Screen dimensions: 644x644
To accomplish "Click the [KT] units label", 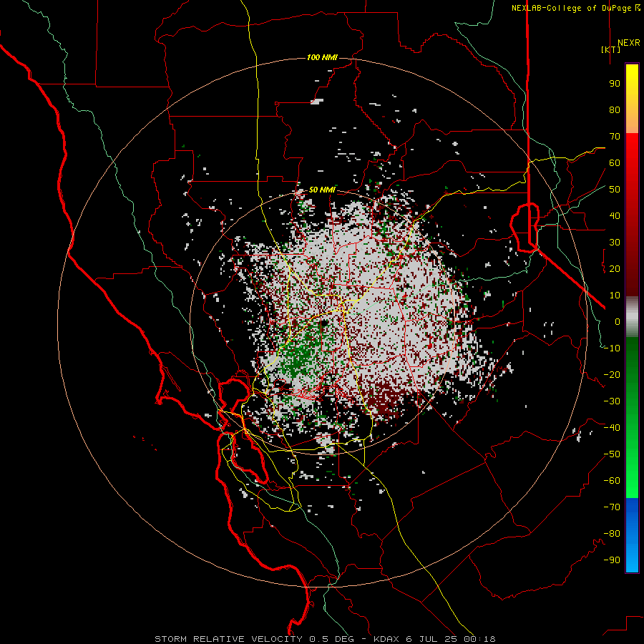I will pos(611,49).
